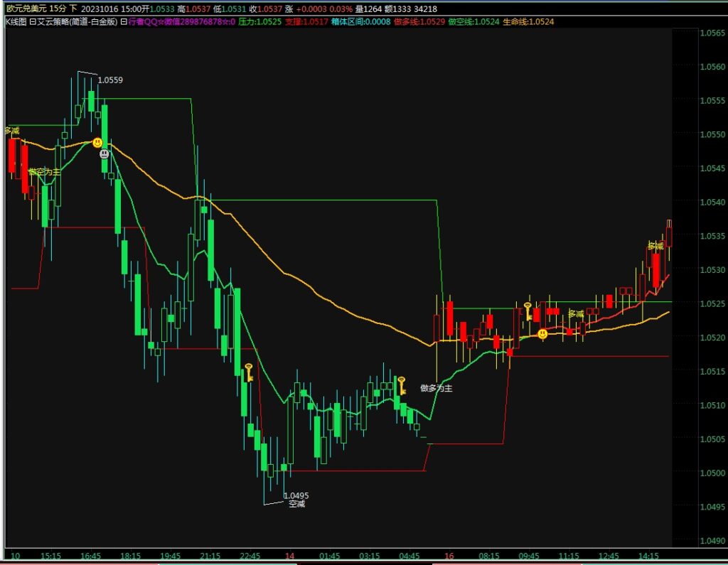
Task: Select the green 做空线:1.0524 legend entry
Action: 473,22
